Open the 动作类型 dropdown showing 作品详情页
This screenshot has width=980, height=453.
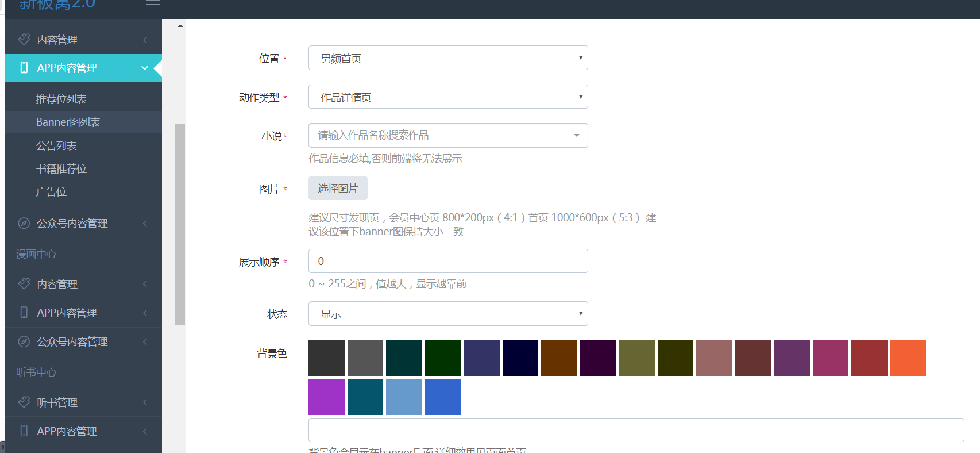[448, 97]
